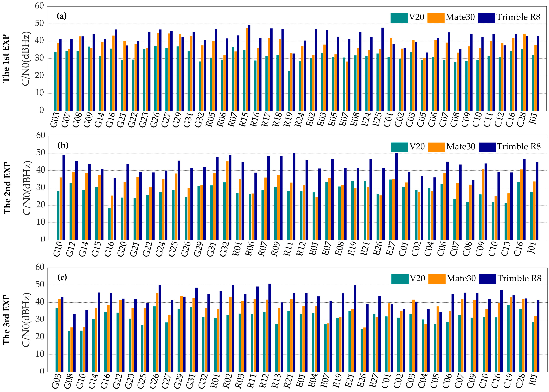Screen dimensions: 549x392
Task: Select the 'Trimble R8' legend text in panel (a)
Action: click(518, 17)
